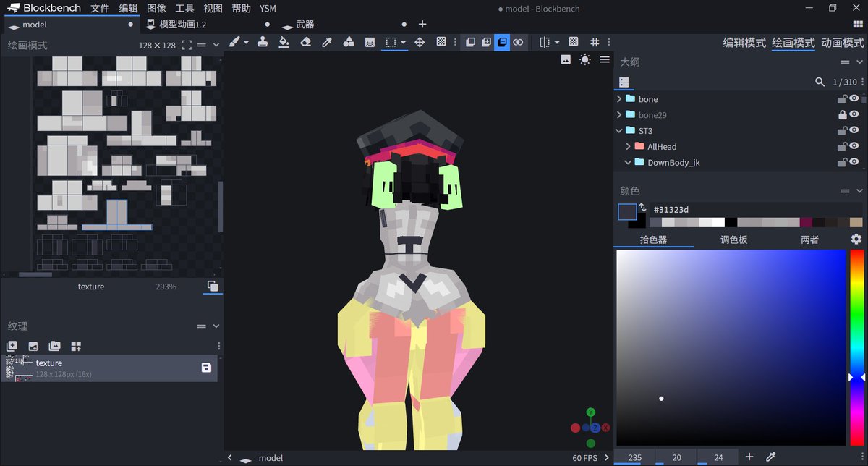Open brush tool options dropdown arrow
Viewport: 868px width, 466px height.
tap(246, 43)
